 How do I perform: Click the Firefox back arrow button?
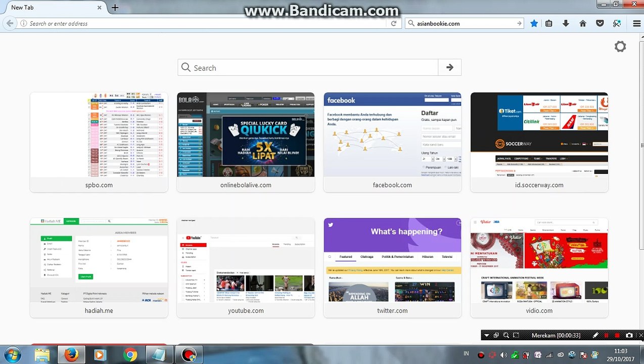point(10,23)
